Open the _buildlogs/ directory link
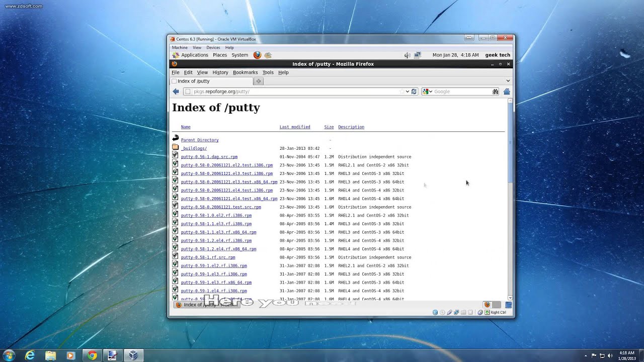644x362 pixels. [194, 148]
